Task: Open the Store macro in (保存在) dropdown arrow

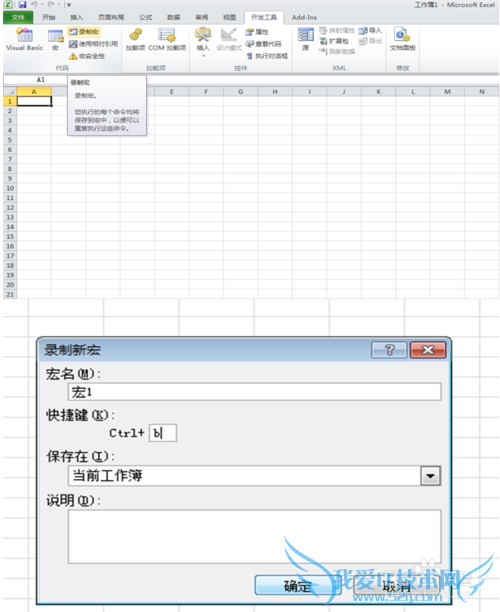Action: pyautogui.click(x=430, y=476)
